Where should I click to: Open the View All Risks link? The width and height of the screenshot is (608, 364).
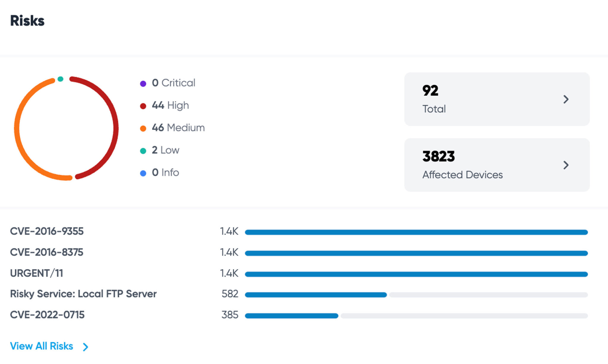pos(42,346)
